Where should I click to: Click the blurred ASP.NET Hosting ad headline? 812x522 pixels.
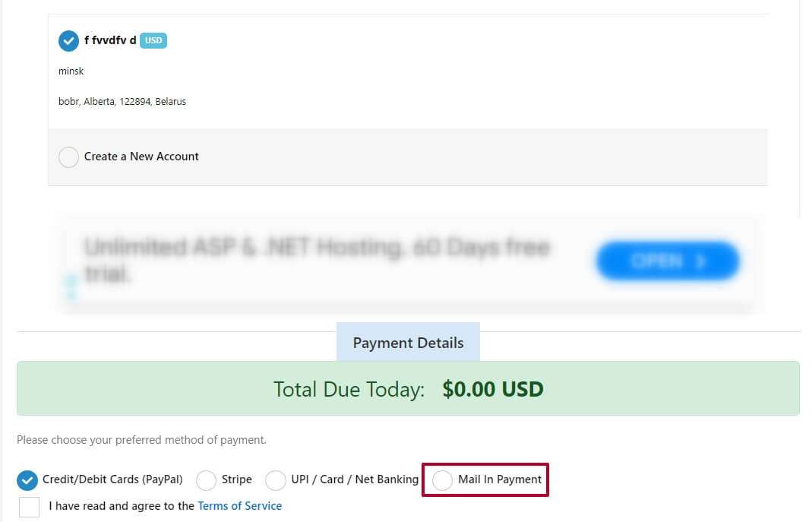tap(317, 260)
